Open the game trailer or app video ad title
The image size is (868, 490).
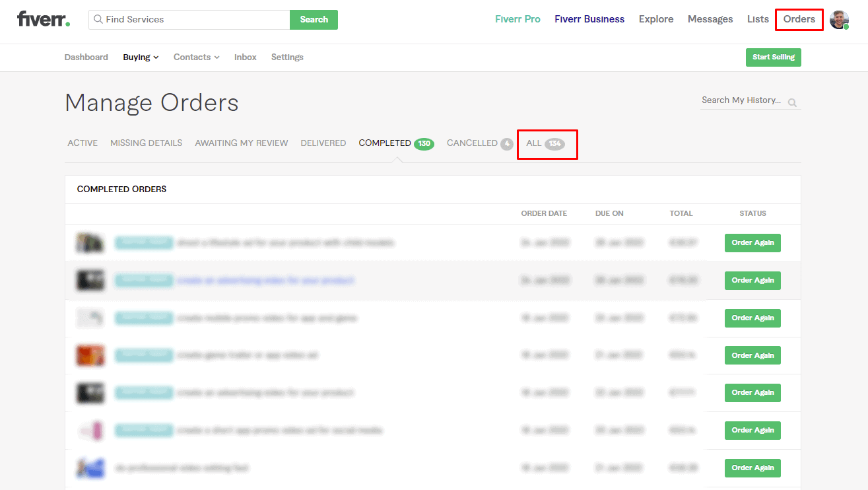[247, 355]
